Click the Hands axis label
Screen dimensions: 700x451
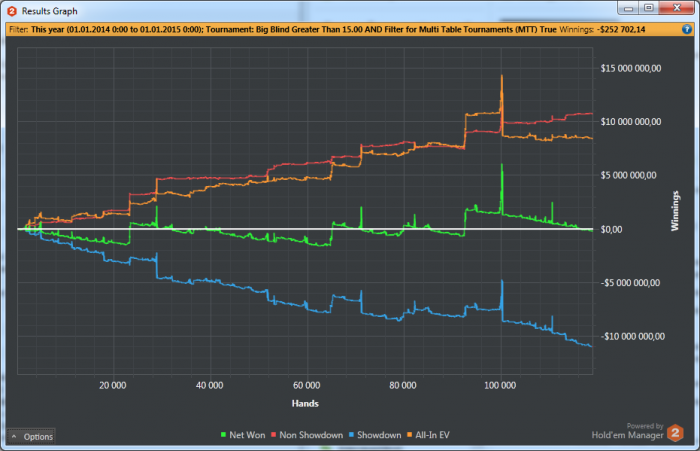pos(305,403)
